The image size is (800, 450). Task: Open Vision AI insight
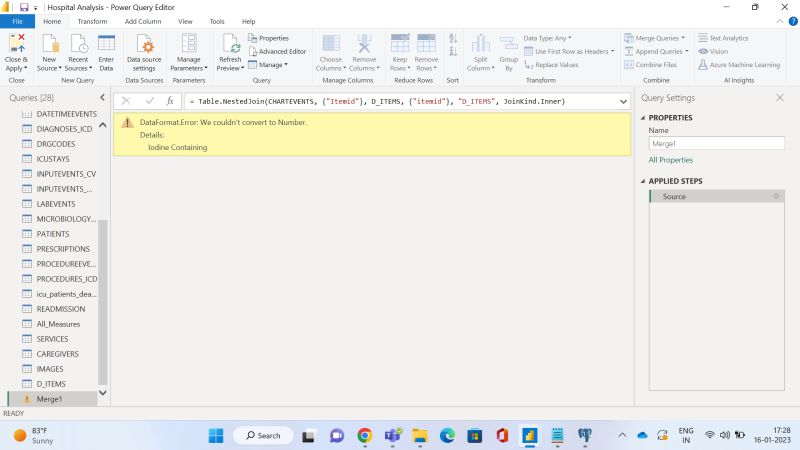713,52
